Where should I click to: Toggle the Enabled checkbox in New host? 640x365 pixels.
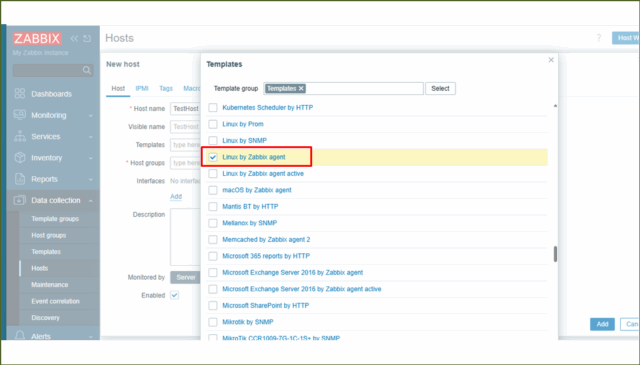pos(174,295)
